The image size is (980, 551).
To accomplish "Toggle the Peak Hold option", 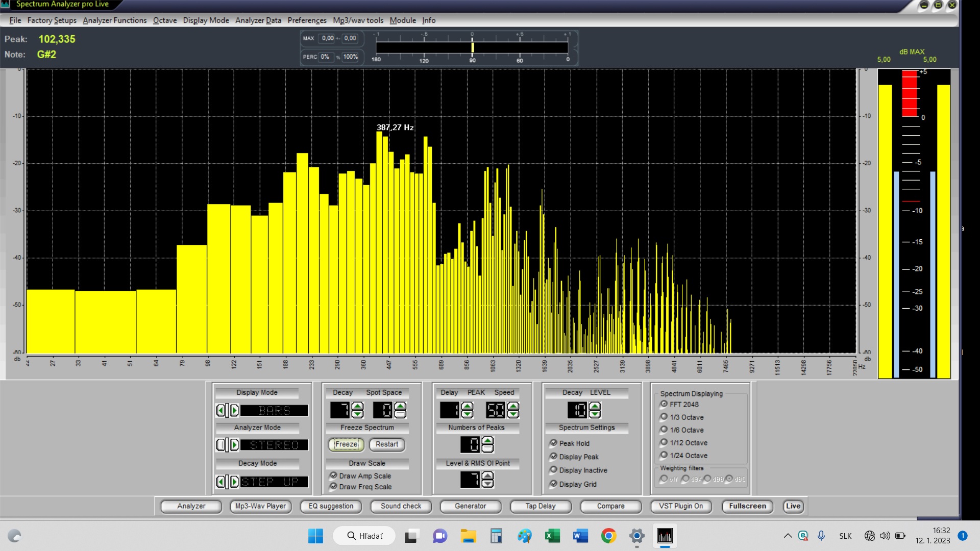I will [554, 443].
